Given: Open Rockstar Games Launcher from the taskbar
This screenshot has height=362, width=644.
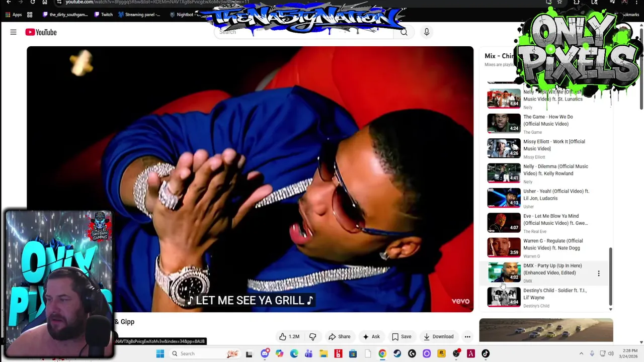Looking at the screenshot, I should pos(441,353).
